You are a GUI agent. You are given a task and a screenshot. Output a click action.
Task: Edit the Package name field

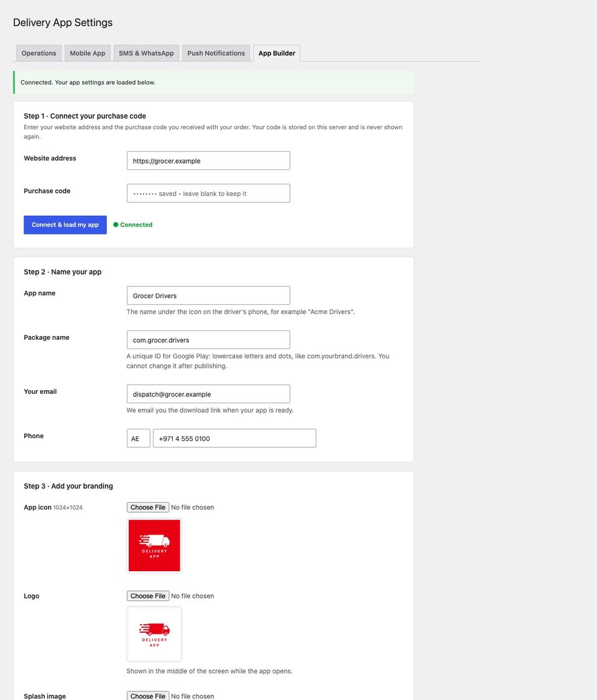click(208, 340)
